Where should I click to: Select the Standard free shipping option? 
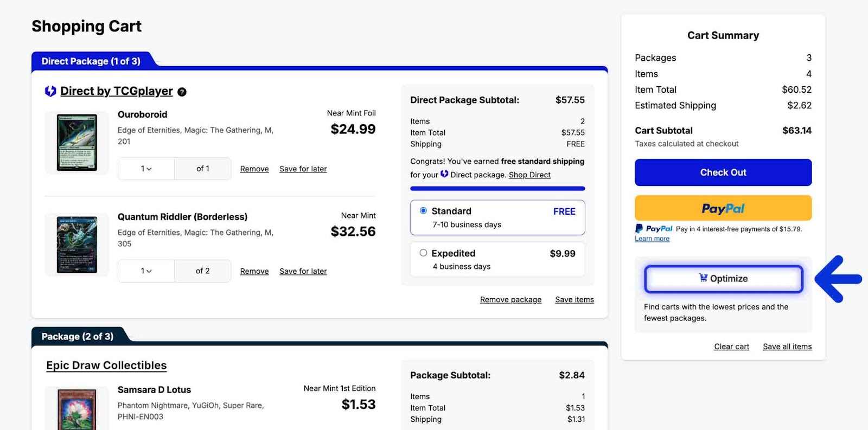coord(423,211)
